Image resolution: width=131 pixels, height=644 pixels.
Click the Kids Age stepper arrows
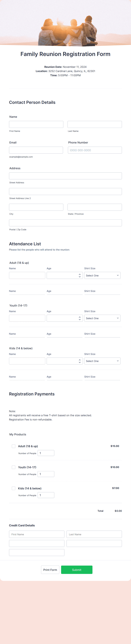click(80, 361)
